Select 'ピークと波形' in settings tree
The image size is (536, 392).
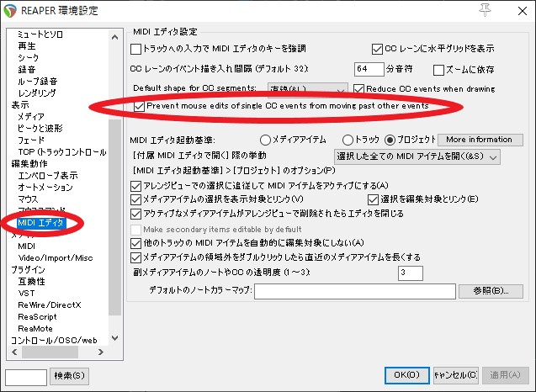[x=40, y=129]
